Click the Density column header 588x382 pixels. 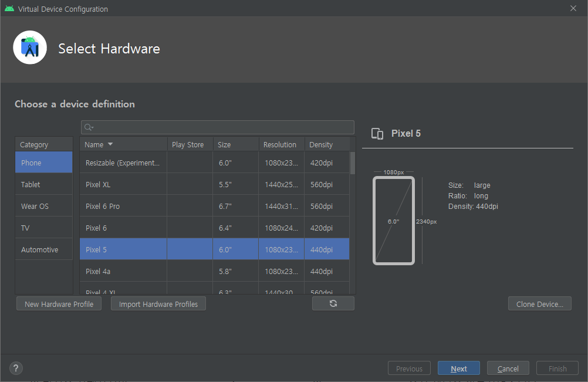click(327, 144)
